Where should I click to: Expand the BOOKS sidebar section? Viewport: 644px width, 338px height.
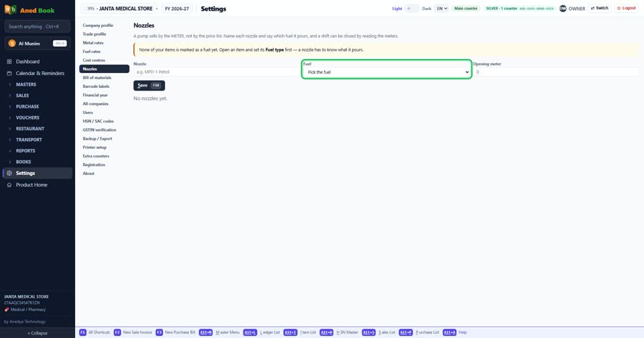(23, 162)
